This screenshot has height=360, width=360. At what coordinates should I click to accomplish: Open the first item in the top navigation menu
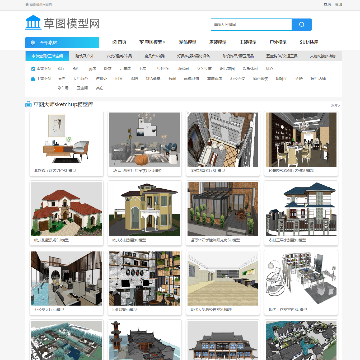pyautogui.click(x=119, y=42)
